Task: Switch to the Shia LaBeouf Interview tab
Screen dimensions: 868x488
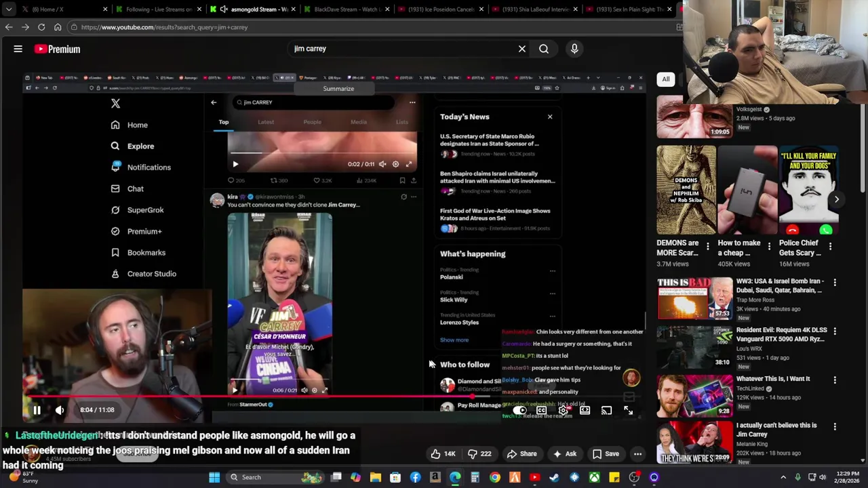Action: coord(533,9)
